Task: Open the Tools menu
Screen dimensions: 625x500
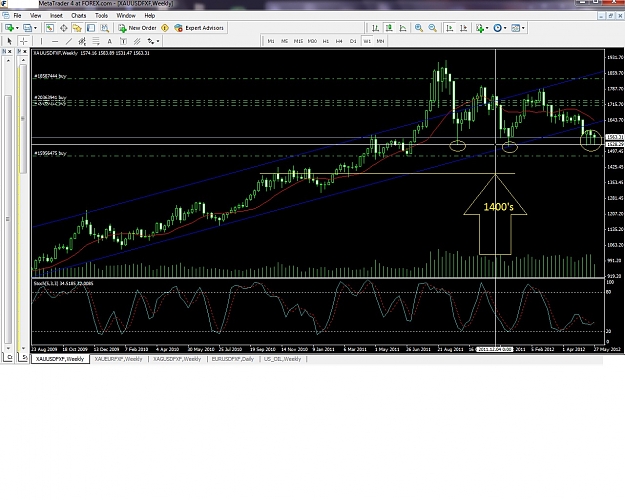Action: point(101,16)
